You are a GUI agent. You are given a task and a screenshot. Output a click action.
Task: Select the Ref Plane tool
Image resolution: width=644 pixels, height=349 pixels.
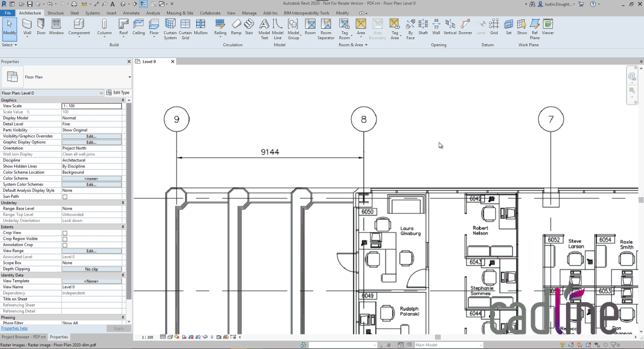point(535,29)
